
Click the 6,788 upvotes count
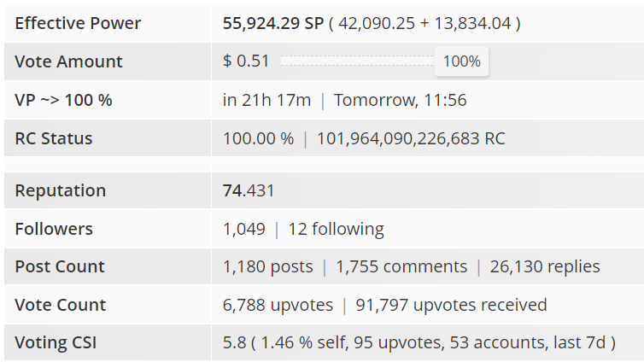pos(276,305)
